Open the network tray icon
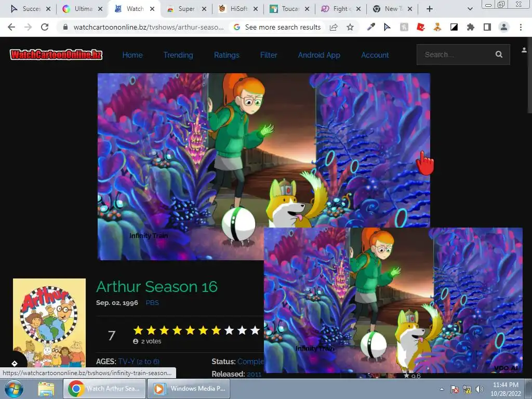 [x=467, y=389]
